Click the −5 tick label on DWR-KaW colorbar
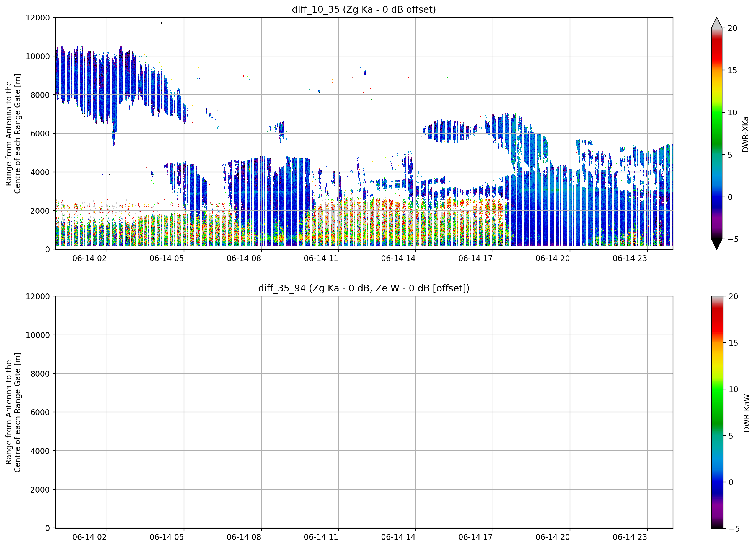The width and height of the screenshot is (756, 547). pos(734,529)
